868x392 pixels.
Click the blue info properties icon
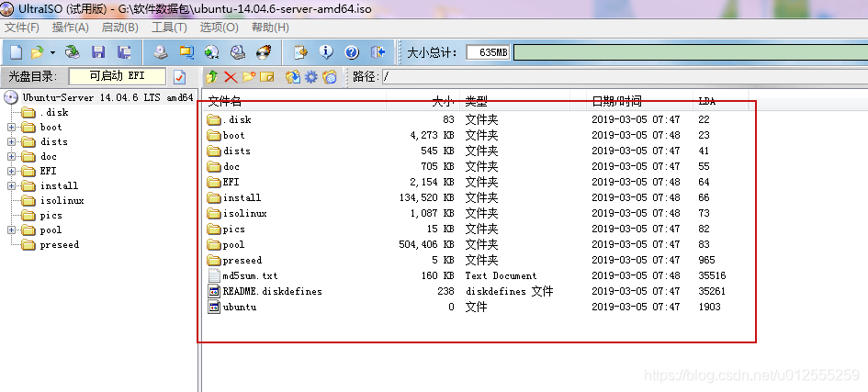pos(327,52)
